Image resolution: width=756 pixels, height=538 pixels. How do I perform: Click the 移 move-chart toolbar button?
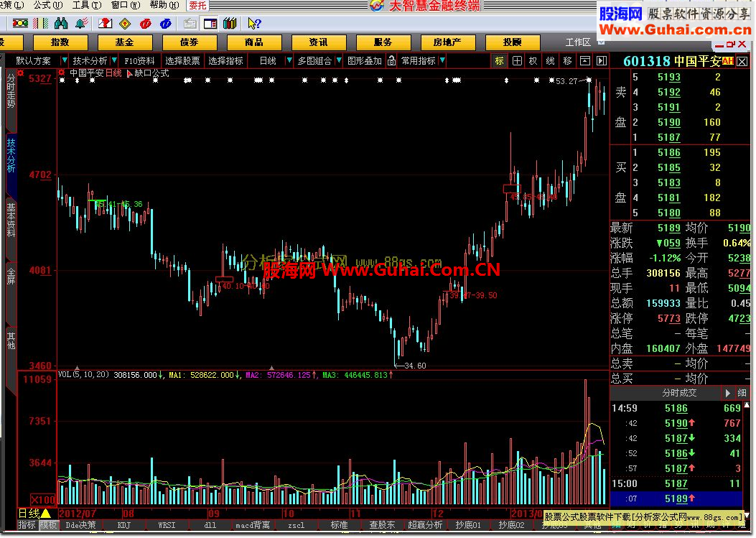click(x=567, y=61)
